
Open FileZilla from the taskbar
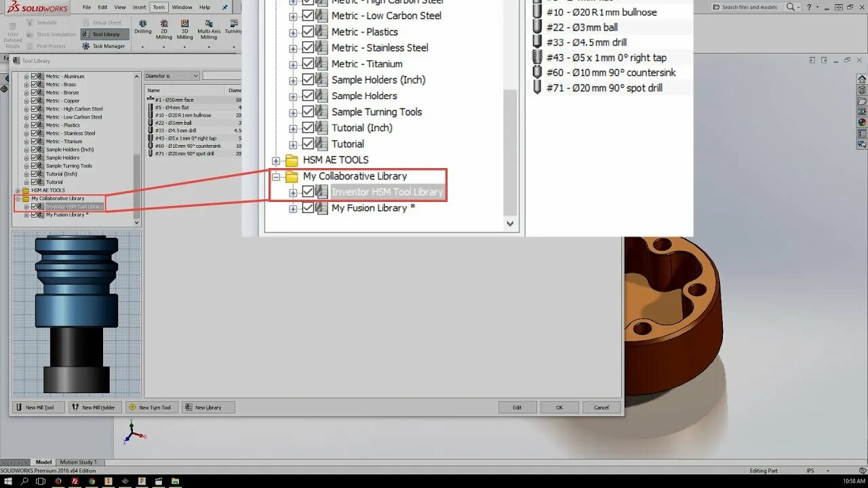tap(75, 481)
